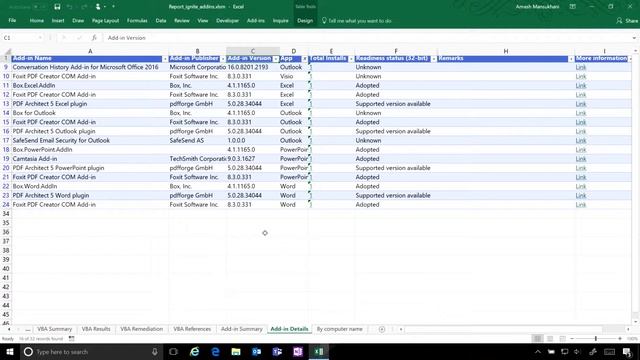The image size is (640, 360).
Task: Click the Tell me what you want to do box
Action: click(x=356, y=20)
